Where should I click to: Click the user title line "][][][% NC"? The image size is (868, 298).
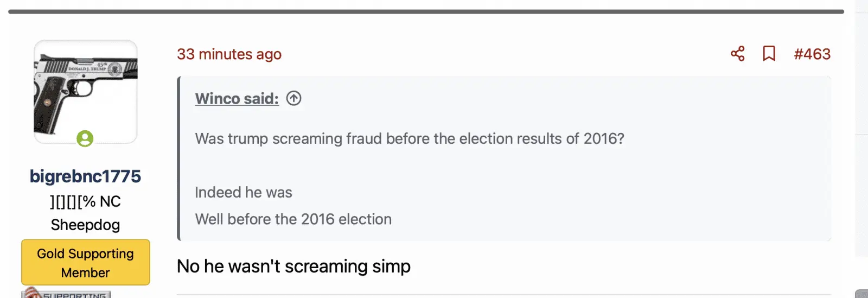coord(85,201)
